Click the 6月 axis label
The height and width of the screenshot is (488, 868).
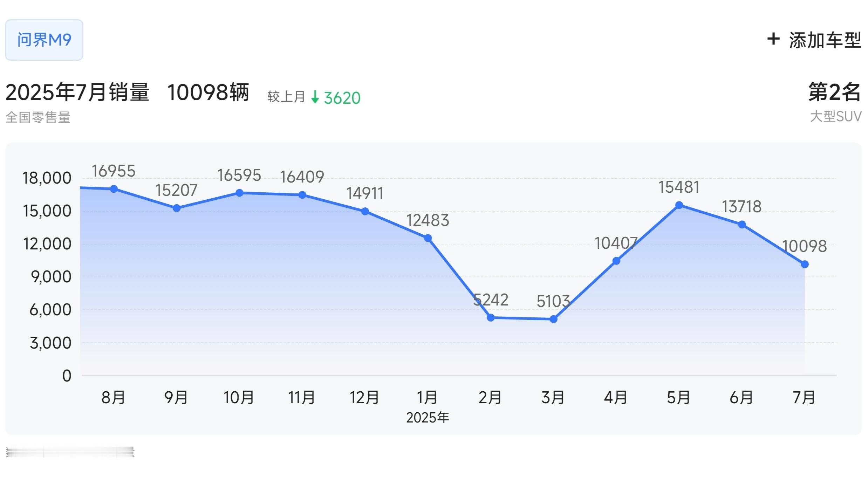[741, 397]
